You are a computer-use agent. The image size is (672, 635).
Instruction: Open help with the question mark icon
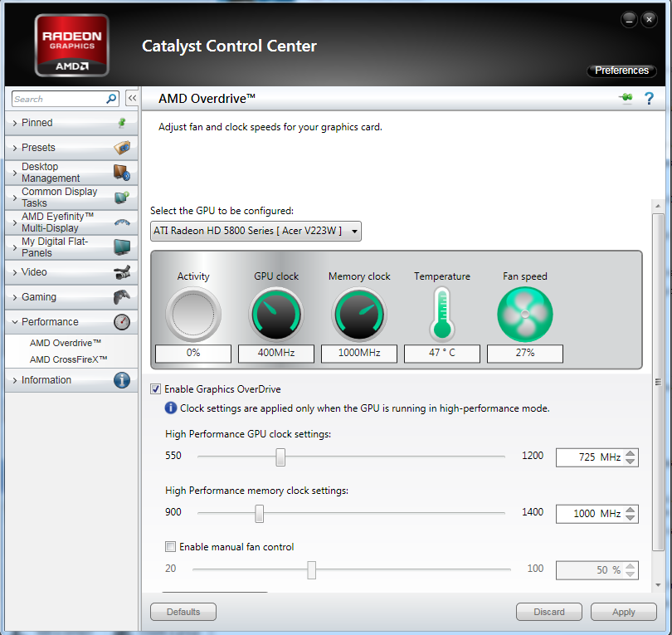point(649,98)
